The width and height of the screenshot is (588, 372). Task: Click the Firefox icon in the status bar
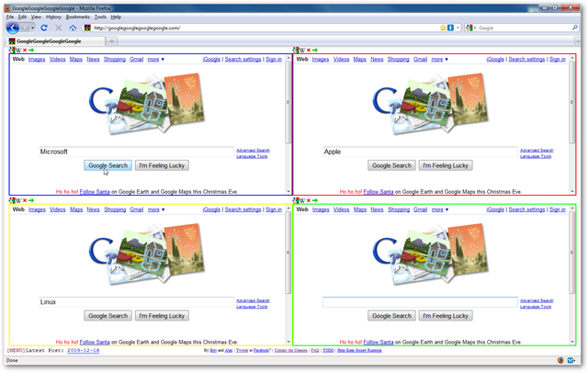pos(560,360)
